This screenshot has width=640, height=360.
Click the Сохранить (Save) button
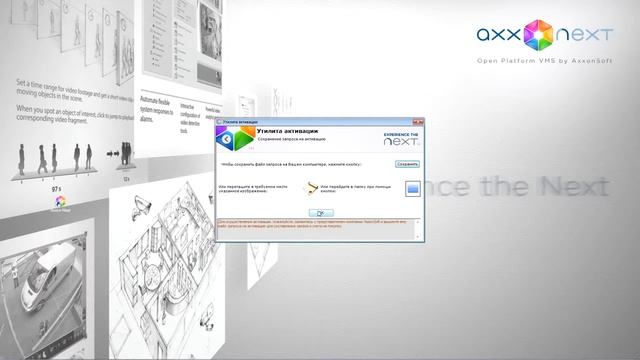(x=407, y=164)
